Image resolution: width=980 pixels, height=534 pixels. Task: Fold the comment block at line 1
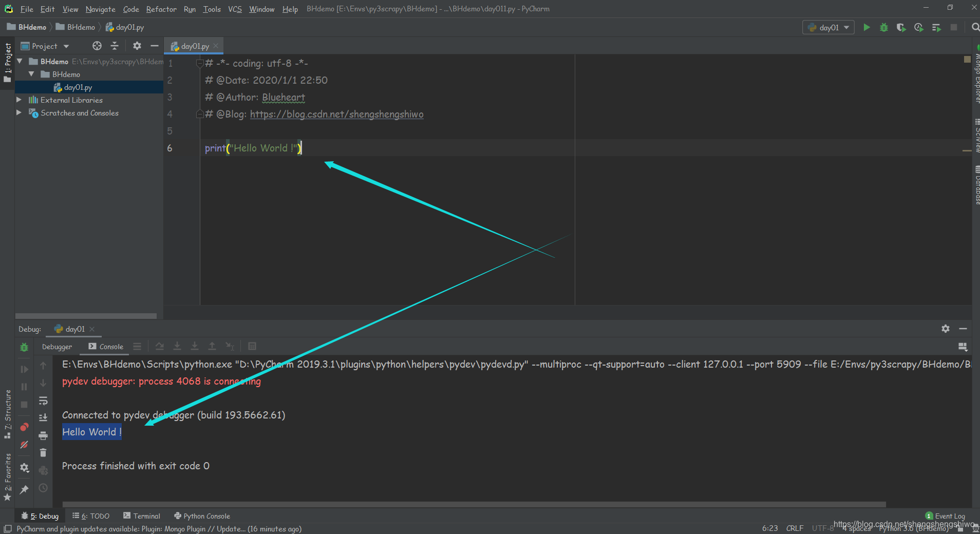(200, 63)
